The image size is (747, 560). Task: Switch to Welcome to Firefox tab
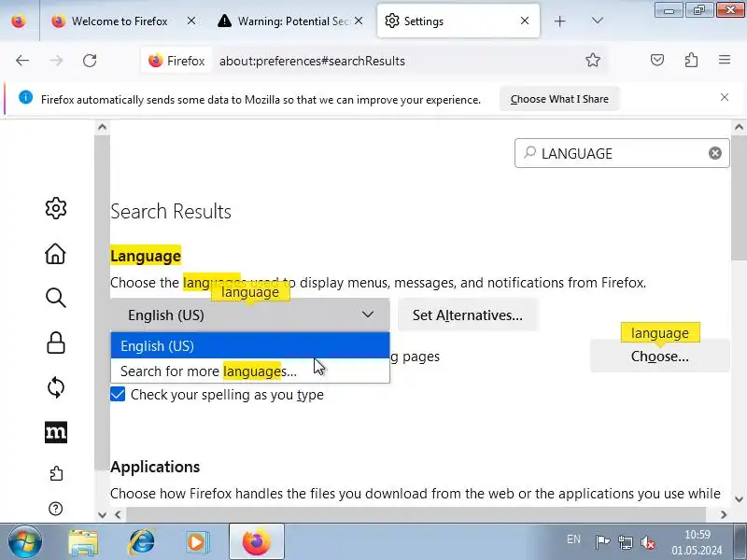pos(120,21)
